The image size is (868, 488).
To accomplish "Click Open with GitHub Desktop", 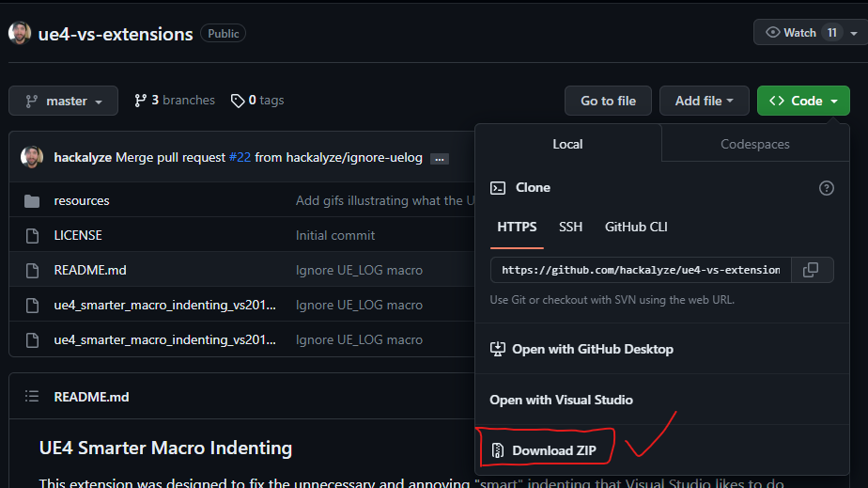I will [x=581, y=349].
